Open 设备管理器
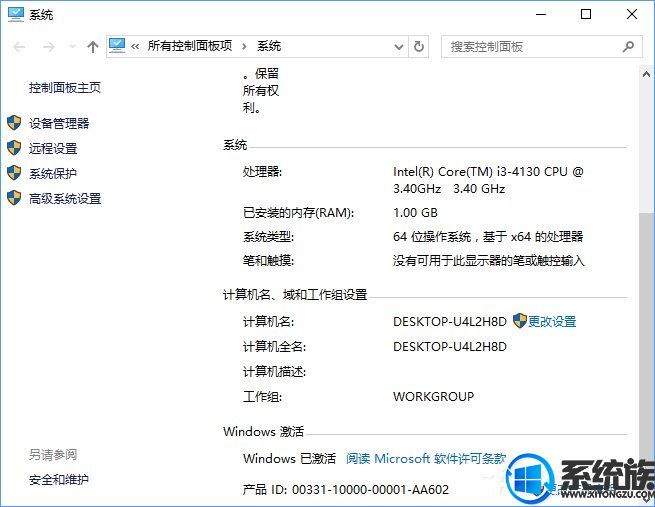 point(59,123)
